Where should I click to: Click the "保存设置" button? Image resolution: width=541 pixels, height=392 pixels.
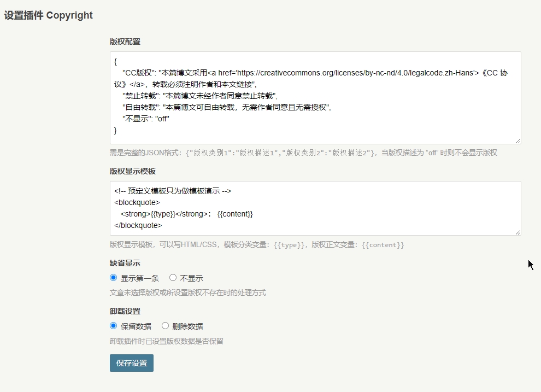tap(132, 363)
